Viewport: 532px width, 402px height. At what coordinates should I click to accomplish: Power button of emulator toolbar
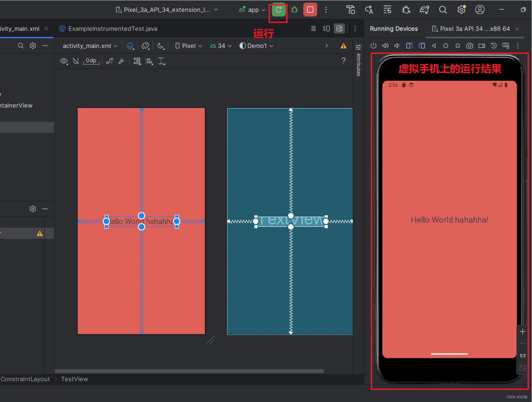tap(374, 46)
